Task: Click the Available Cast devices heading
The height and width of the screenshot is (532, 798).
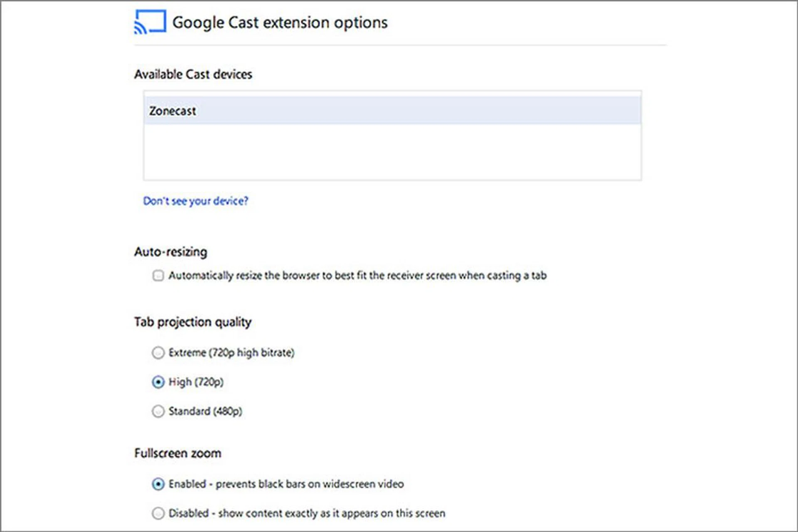Action: click(193, 74)
